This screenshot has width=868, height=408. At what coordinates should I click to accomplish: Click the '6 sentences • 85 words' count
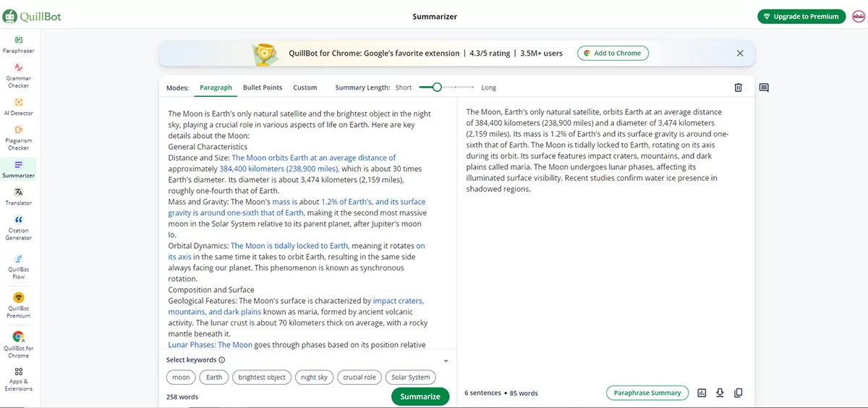pyautogui.click(x=501, y=393)
